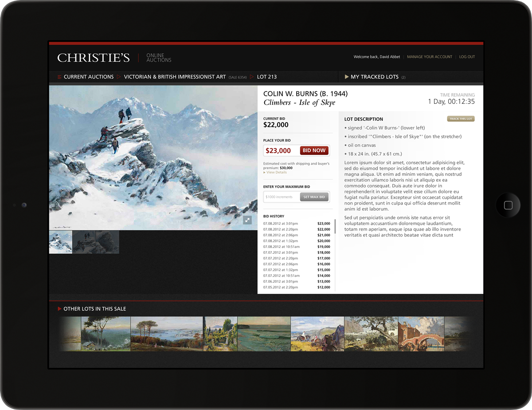Expand Other Lots In This Sale arrow
The height and width of the screenshot is (410, 532).
[x=59, y=308]
